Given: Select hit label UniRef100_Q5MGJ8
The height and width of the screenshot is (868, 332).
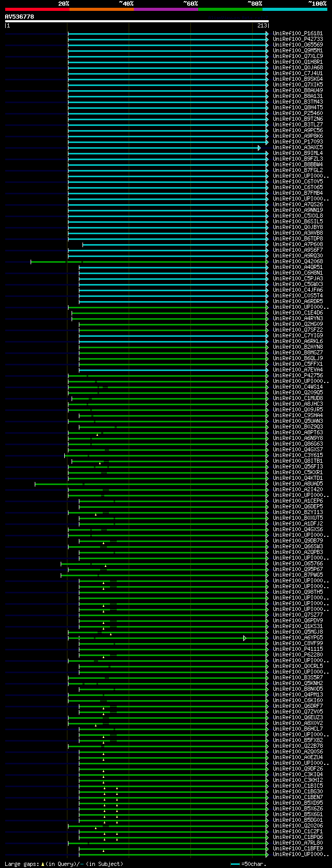Looking at the screenshot, I should coord(298,632).
